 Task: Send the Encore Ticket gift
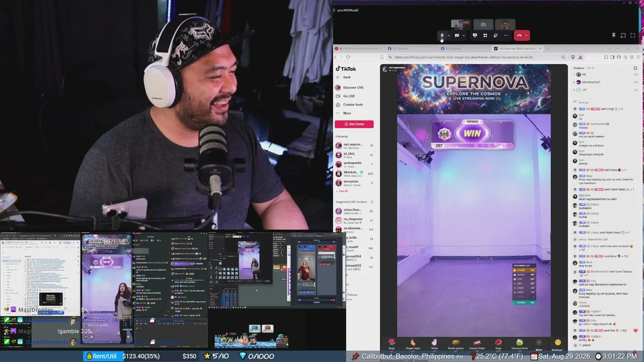[477, 344]
